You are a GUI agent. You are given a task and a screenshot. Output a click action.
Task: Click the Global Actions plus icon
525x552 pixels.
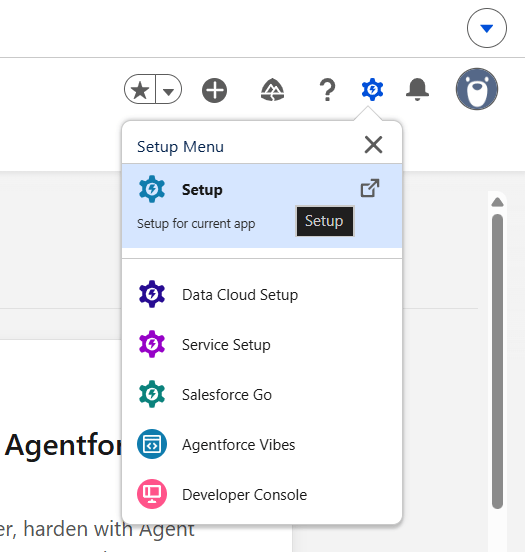click(214, 90)
